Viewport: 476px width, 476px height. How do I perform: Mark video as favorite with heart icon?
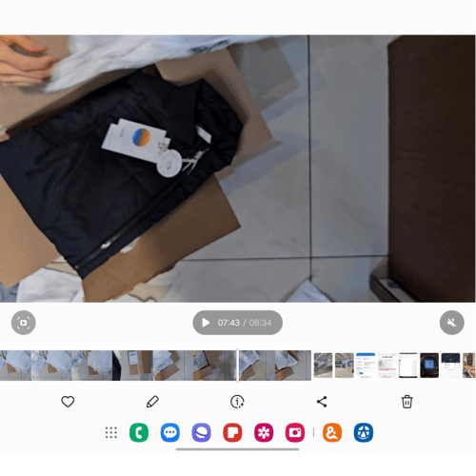pos(68,402)
